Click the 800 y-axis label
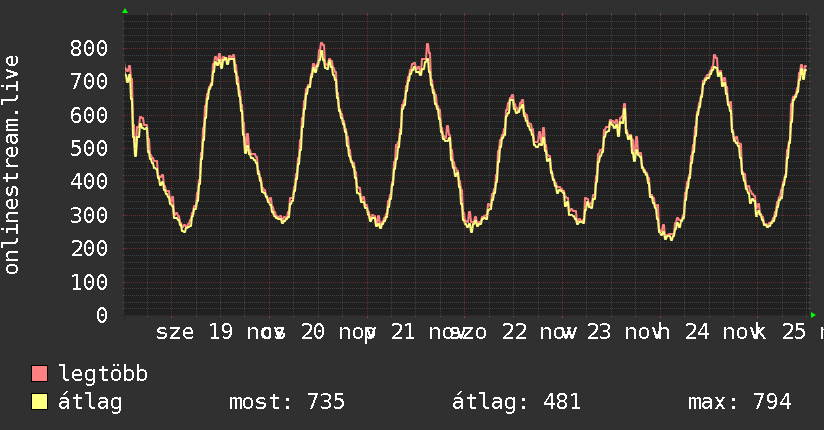Screen dimensions: 824x430 (89, 48)
